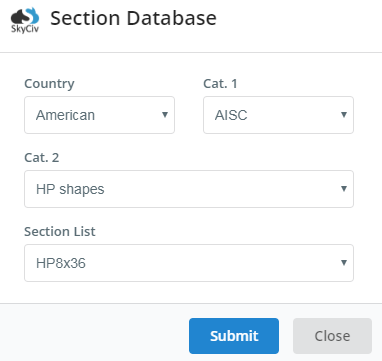Submit the selected section
This screenshot has width=382, height=361.
(x=234, y=336)
